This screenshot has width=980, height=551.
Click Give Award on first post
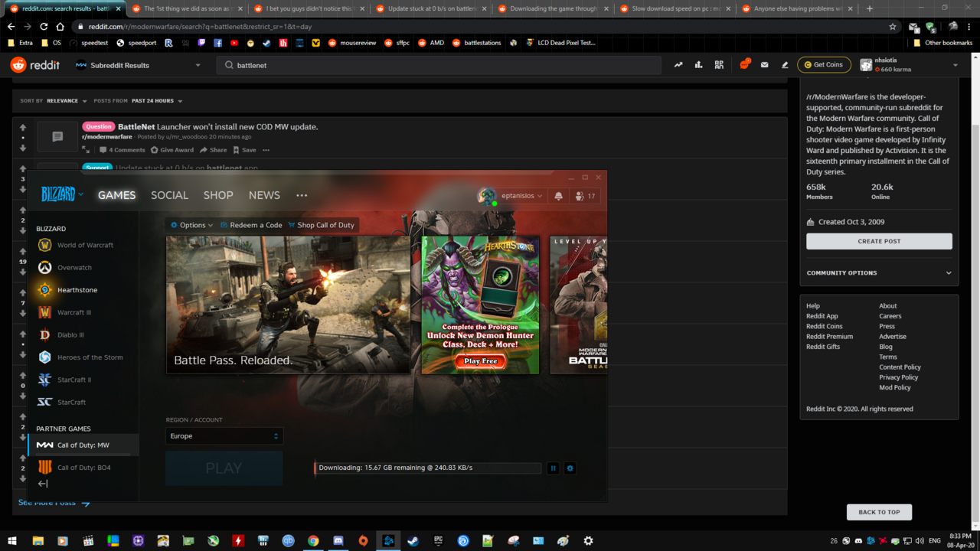point(172,150)
